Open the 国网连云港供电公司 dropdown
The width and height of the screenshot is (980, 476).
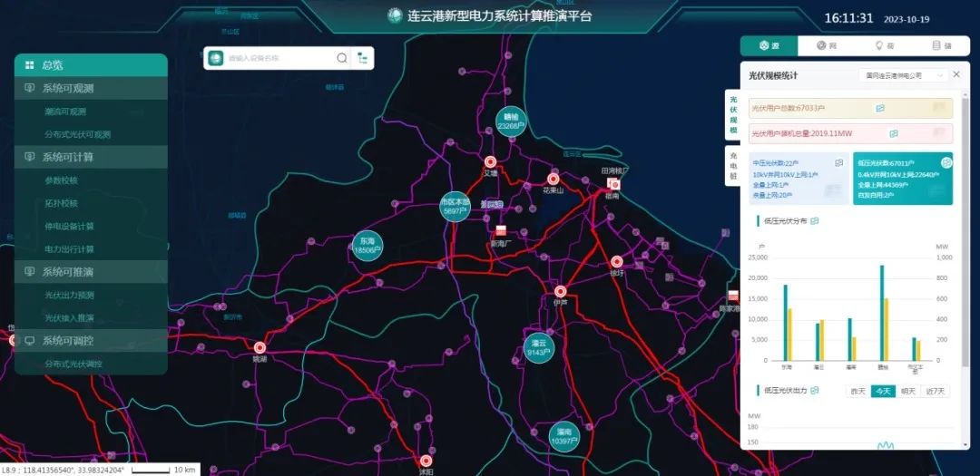click(902, 75)
